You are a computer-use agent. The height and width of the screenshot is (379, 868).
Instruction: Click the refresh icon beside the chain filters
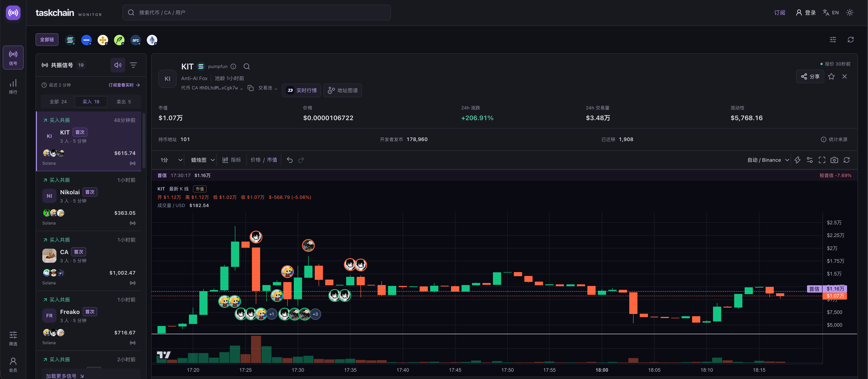pyautogui.click(x=850, y=40)
